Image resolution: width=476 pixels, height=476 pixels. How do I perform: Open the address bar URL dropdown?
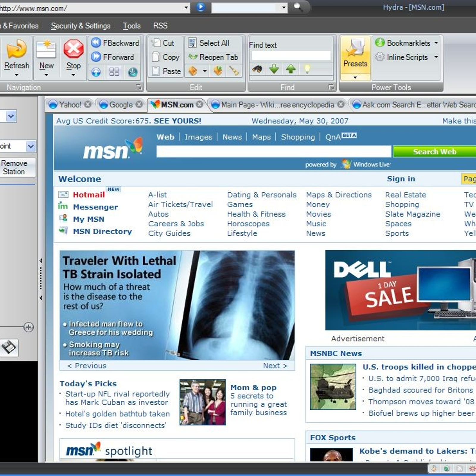coord(186,7)
